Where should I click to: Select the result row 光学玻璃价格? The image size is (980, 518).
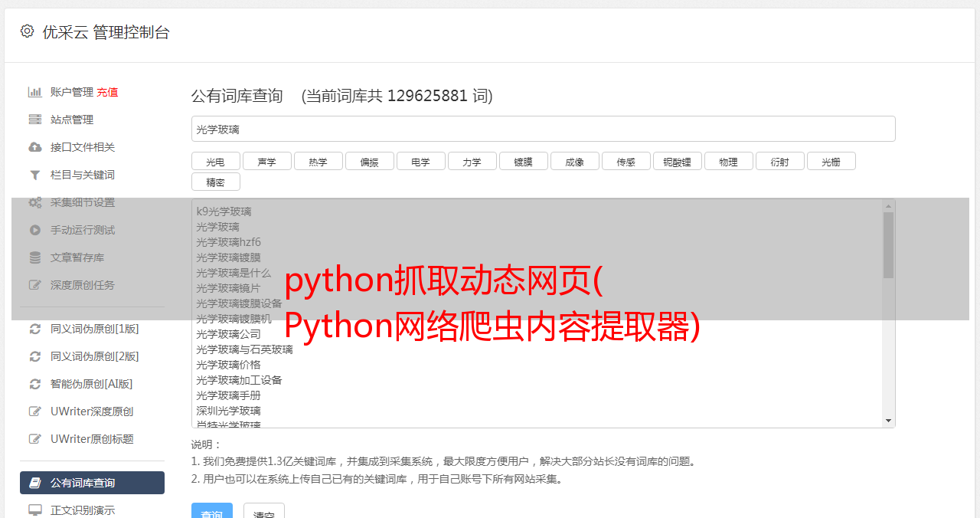pos(228,365)
